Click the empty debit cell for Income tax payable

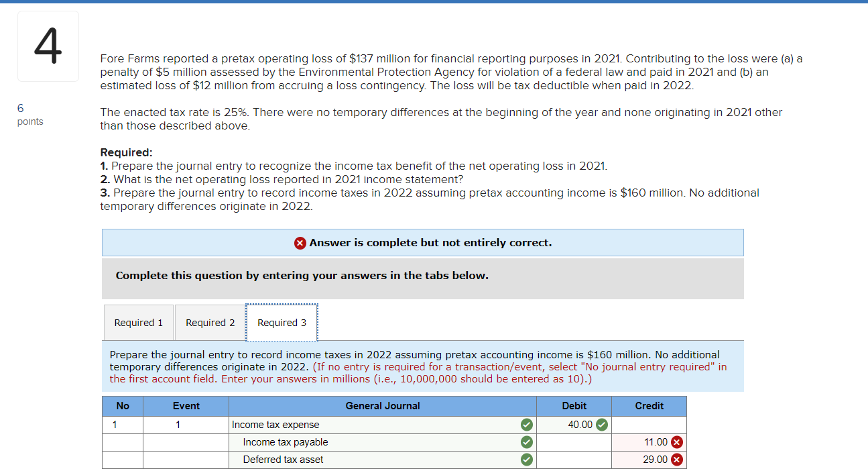coord(574,442)
